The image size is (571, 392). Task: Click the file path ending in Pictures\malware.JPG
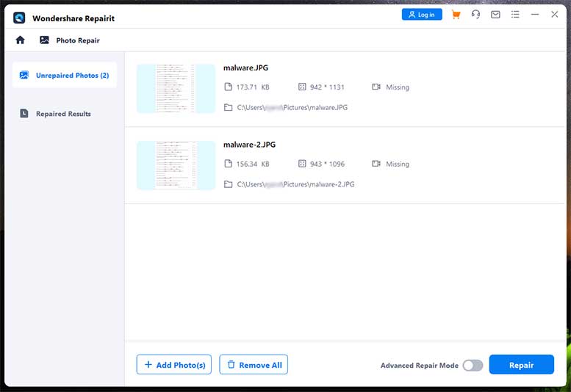click(292, 108)
